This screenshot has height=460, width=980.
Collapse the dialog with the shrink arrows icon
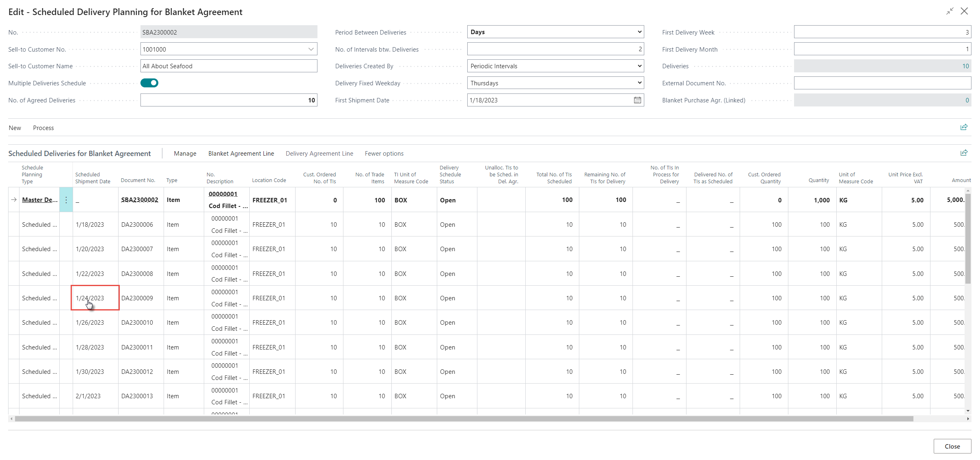tap(950, 11)
